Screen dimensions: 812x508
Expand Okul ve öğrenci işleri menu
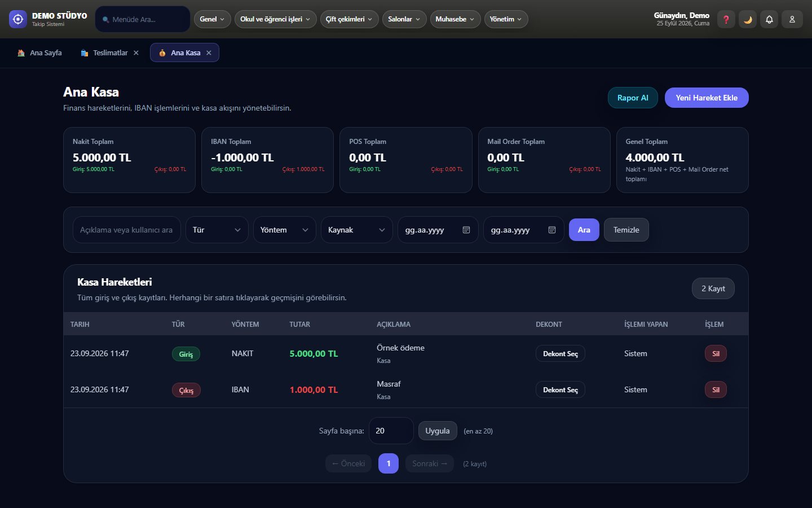tap(275, 19)
